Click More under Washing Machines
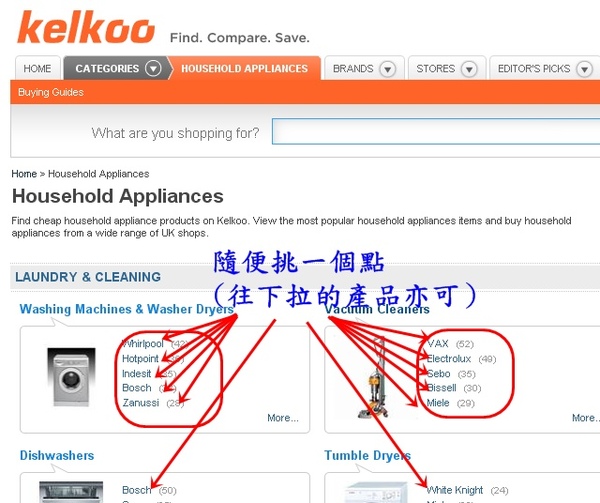Screen dimensions: 600x503 282,418
